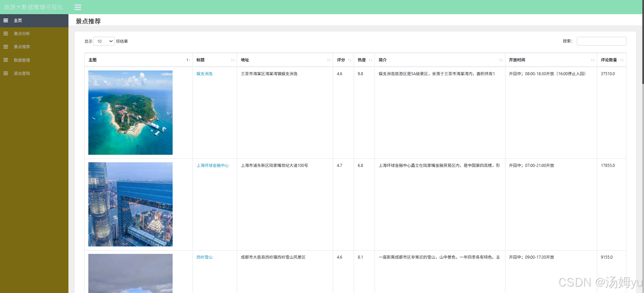Open 景点分析 from the sidebar
The width and height of the screenshot is (644, 293).
click(34, 34)
